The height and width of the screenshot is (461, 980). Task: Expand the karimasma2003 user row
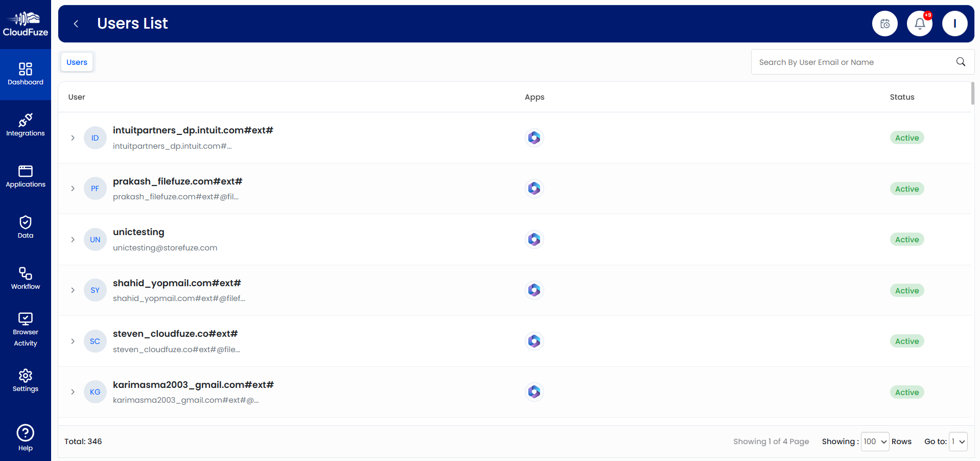coord(72,391)
